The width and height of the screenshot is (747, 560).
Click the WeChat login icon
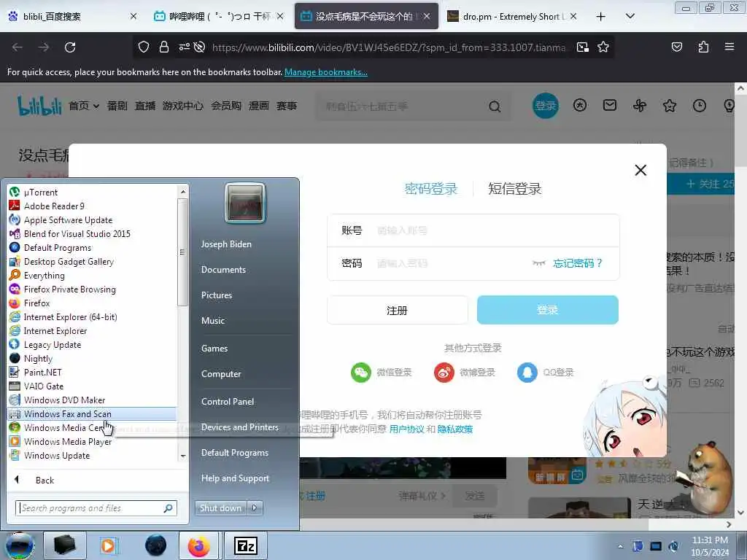click(x=360, y=373)
